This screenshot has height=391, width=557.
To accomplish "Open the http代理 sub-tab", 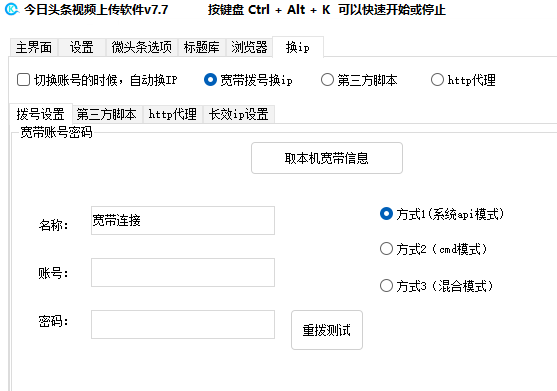I will [173, 114].
